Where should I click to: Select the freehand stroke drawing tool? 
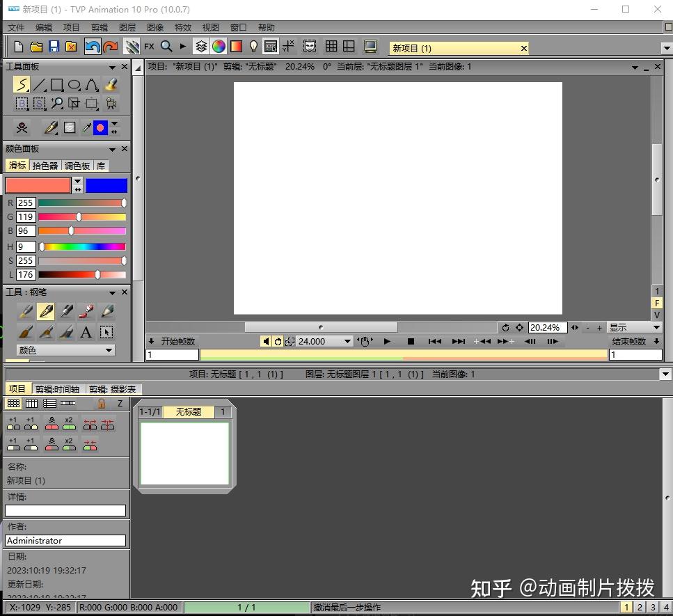(x=22, y=85)
